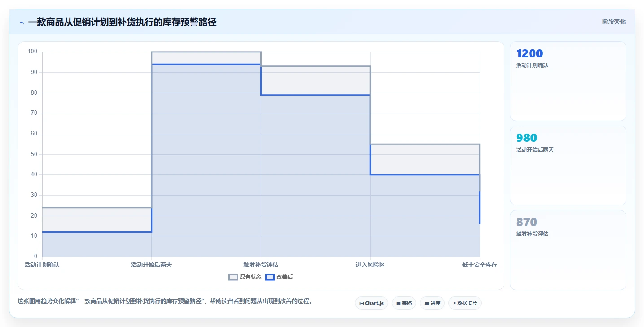Click the gray 原有状态 legend swatch
Image resolution: width=644 pixels, height=327 pixels.
[x=233, y=277]
